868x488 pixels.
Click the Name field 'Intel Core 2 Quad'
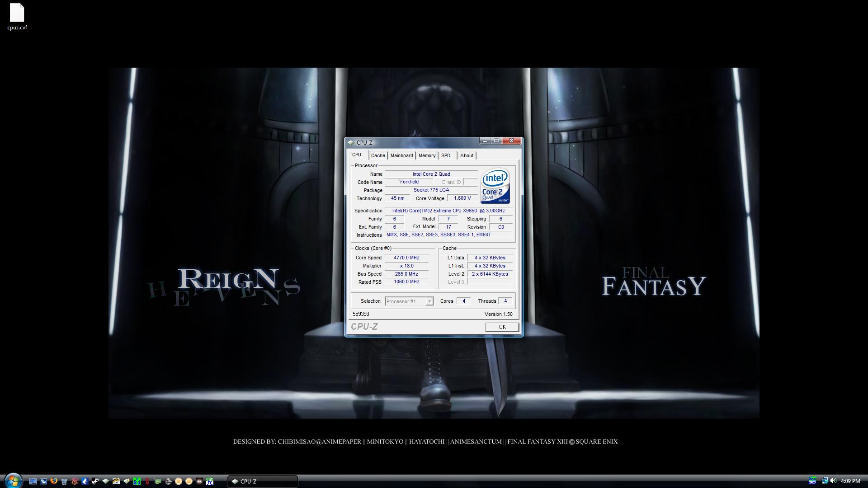[x=431, y=174]
